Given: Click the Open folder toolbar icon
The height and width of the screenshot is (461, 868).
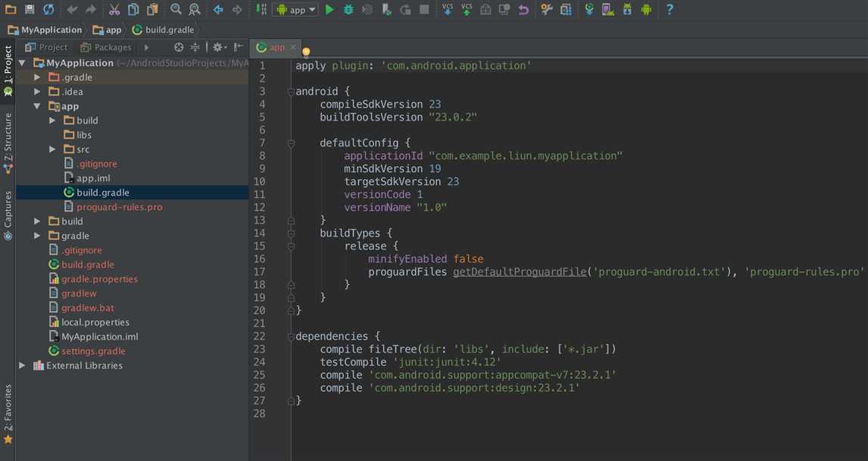Looking at the screenshot, I should (11, 9).
